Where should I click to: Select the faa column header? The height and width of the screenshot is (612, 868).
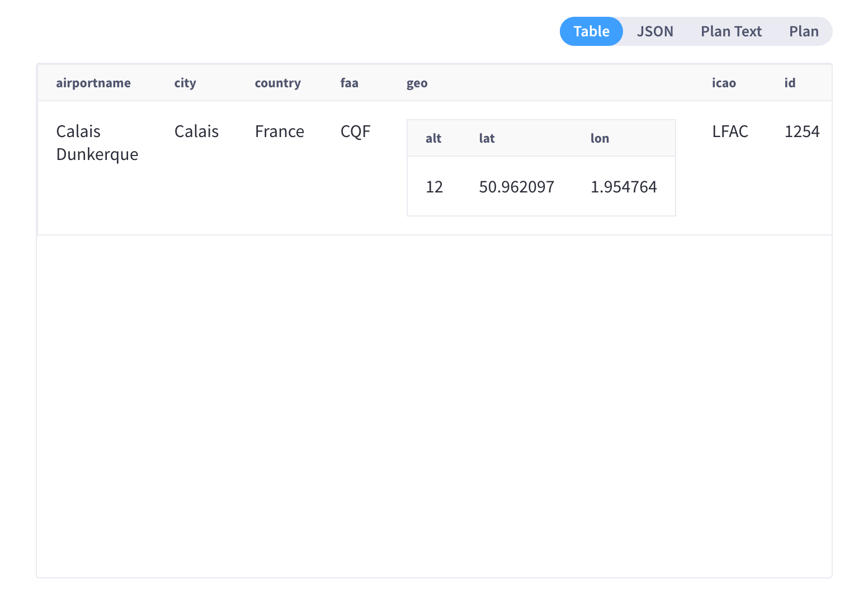click(x=349, y=82)
